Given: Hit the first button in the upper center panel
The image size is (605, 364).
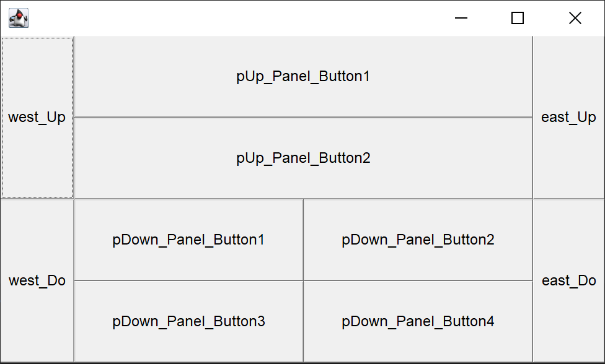Looking at the screenshot, I should 303,77.
